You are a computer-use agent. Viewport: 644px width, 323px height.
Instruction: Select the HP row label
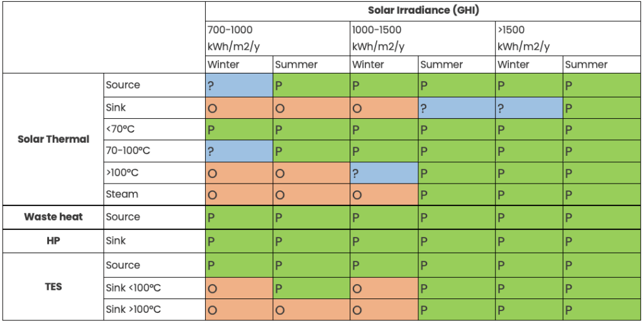click(x=53, y=241)
